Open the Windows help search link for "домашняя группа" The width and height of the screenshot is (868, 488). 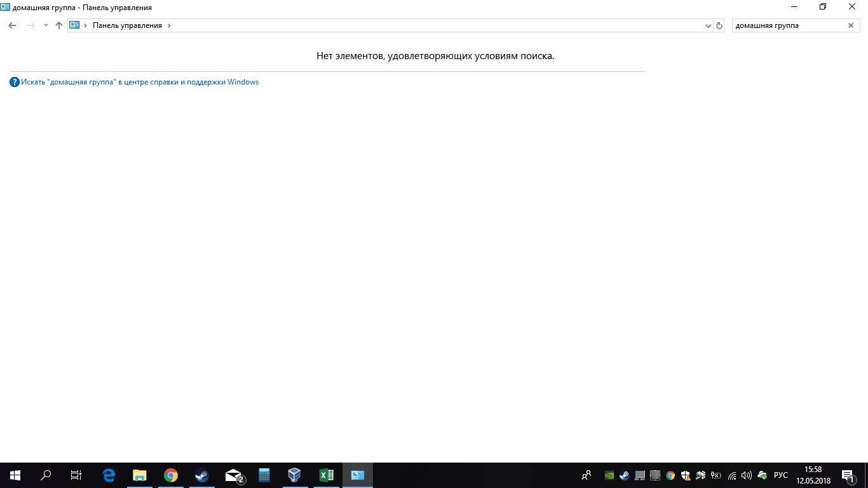coord(140,82)
